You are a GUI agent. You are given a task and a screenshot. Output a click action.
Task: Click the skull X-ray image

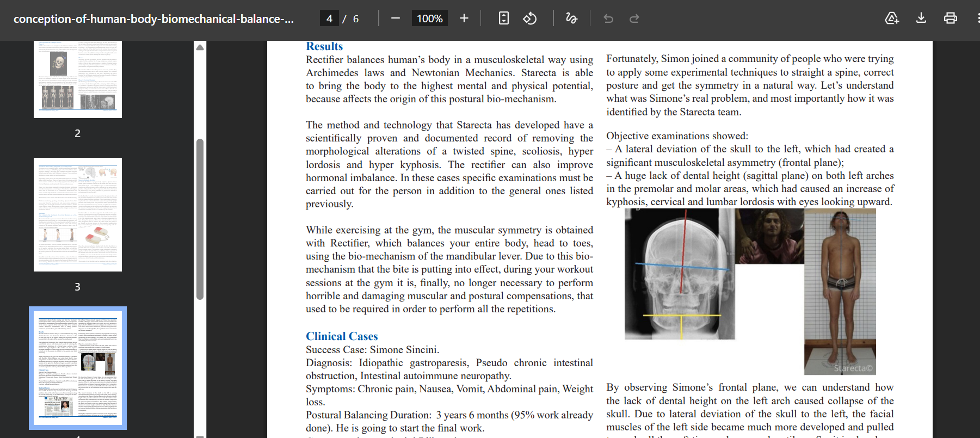click(x=679, y=275)
